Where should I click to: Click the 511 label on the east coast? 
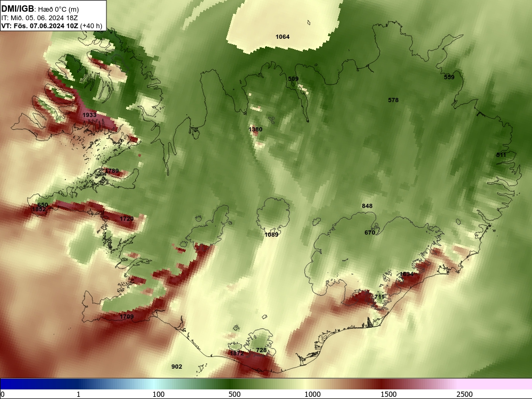tap(501, 155)
